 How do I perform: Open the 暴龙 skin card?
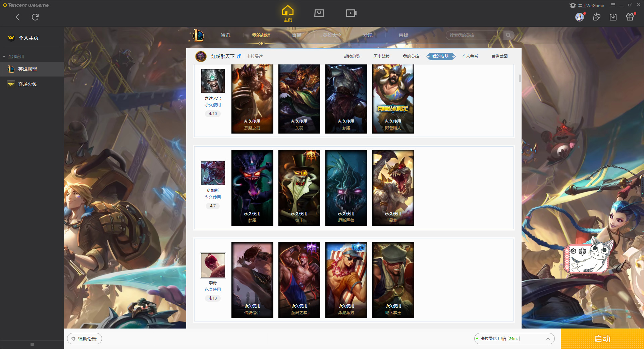393,188
